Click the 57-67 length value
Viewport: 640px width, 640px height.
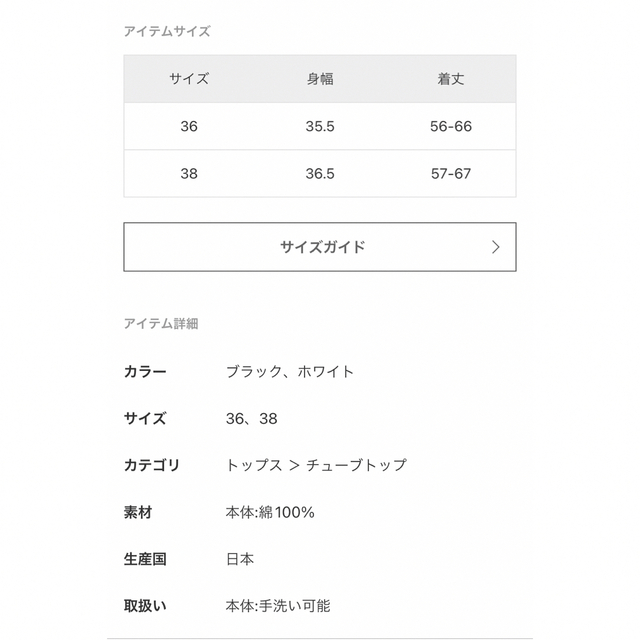451,174
